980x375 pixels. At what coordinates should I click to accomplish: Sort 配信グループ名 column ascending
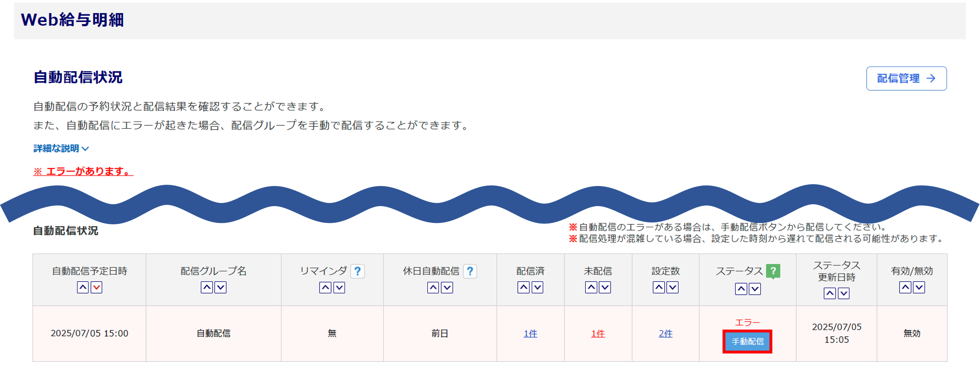(x=207, y=287)
